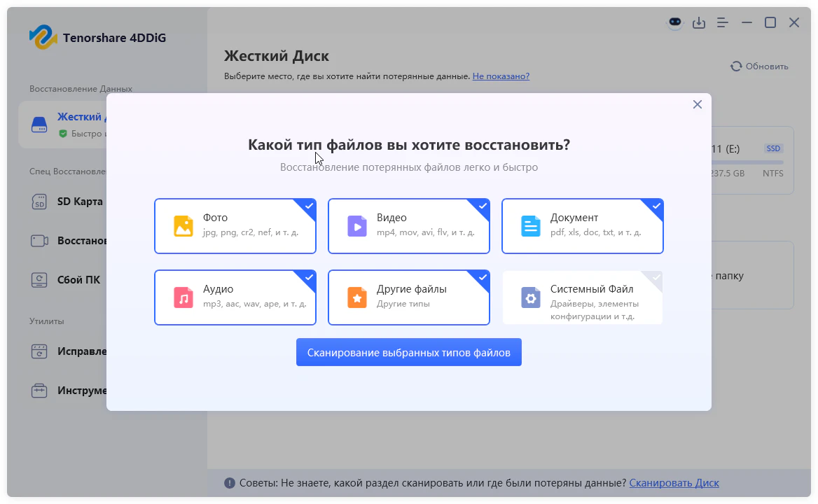Uncheck the Фото card checkmark
This screenshot has width=818, height=504.
pos(308,206)
